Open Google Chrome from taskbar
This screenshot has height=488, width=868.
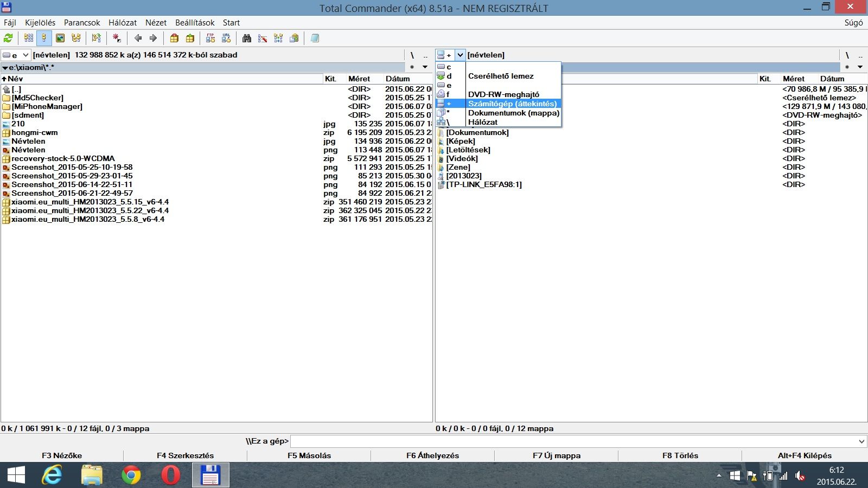coord(131,476)
